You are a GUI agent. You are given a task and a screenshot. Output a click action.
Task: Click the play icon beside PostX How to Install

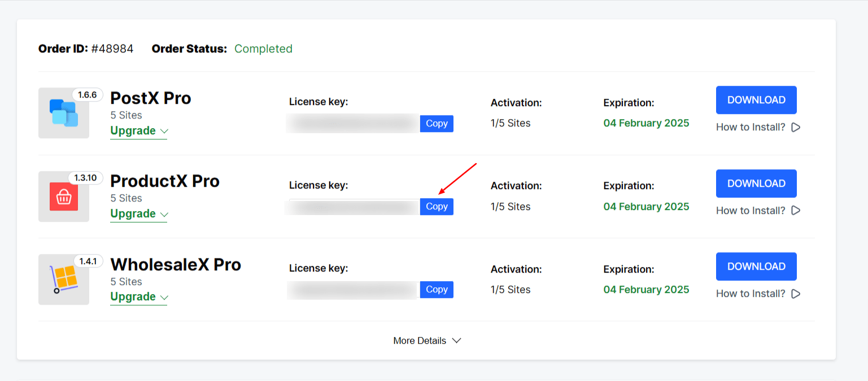point(796,127)
